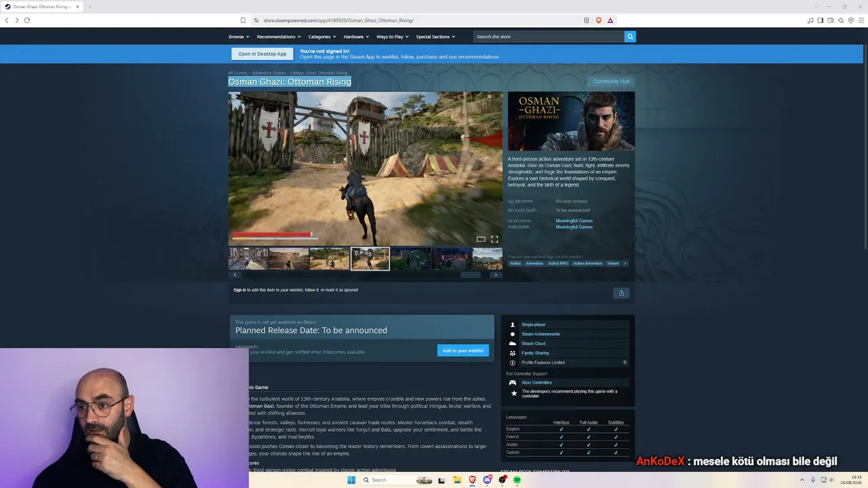The width and height of the screenshot is (868, 488).
Task: Toggle the browser sidebar panel icon
Action: coord(821,20)
